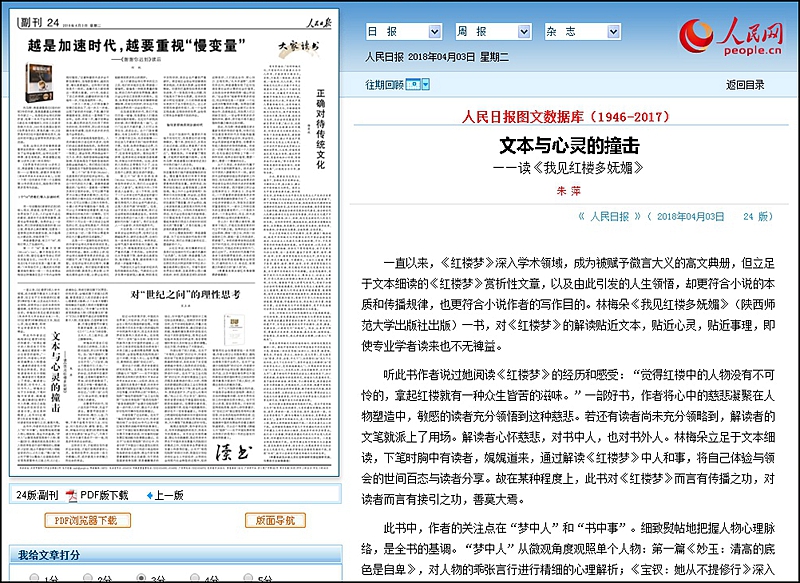Click the article title 文本与心灵的撞击
Image resolution: width=800 pixels, height=583 pixels.
pyautogui.click(x=569, y=146)
